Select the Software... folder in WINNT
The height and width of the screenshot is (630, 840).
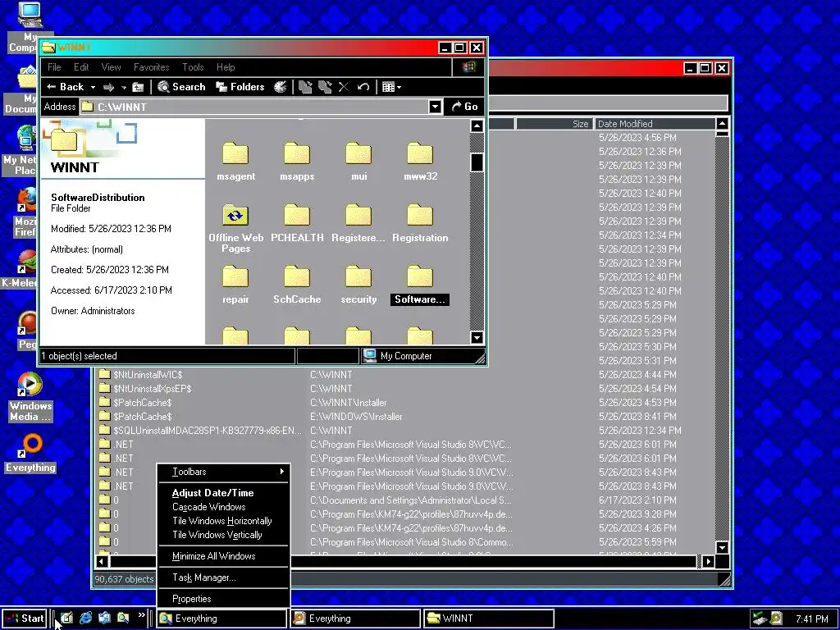[420, 285]
